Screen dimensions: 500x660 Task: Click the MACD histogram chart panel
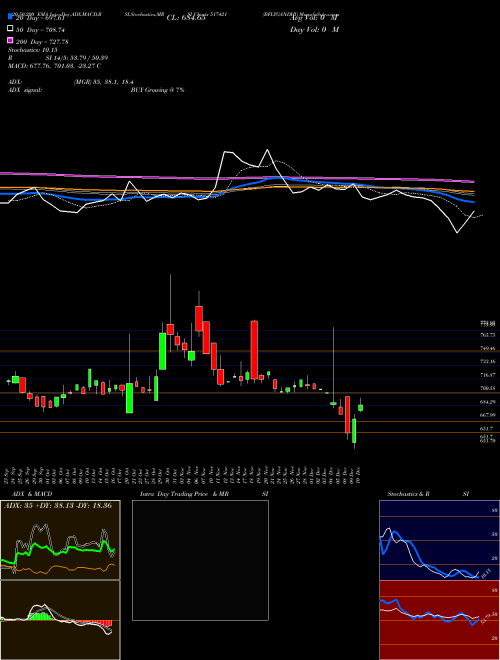(x=60, y=620)
